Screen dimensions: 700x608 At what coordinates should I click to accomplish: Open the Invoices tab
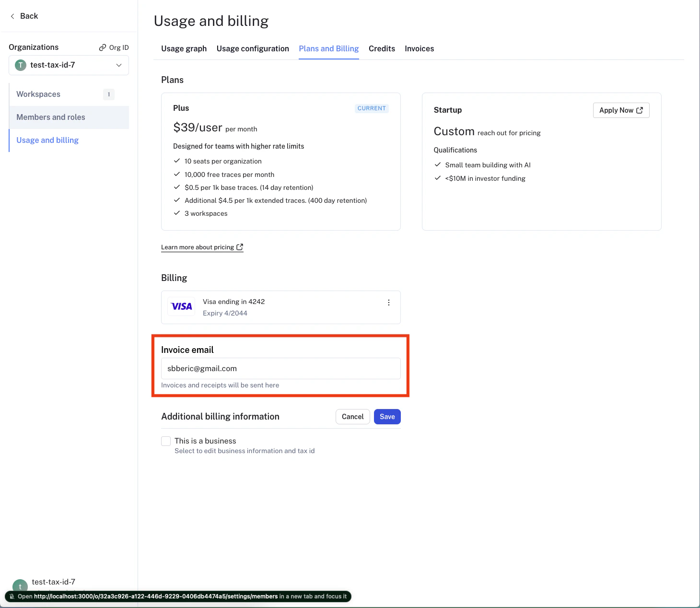point(419,48)
